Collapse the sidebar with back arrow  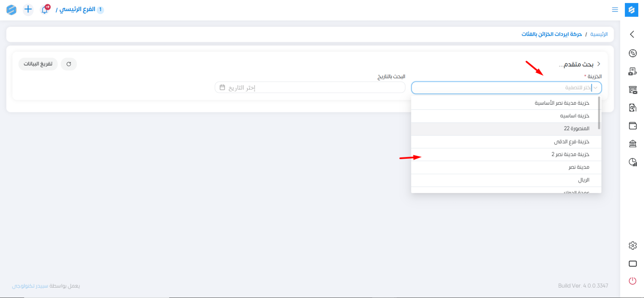[x=632, y=35]
